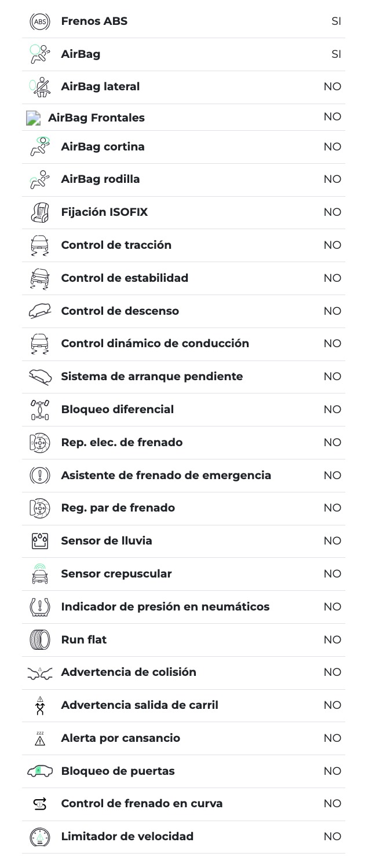Click the Bloqueo de puertas icon

click(39, 771)
